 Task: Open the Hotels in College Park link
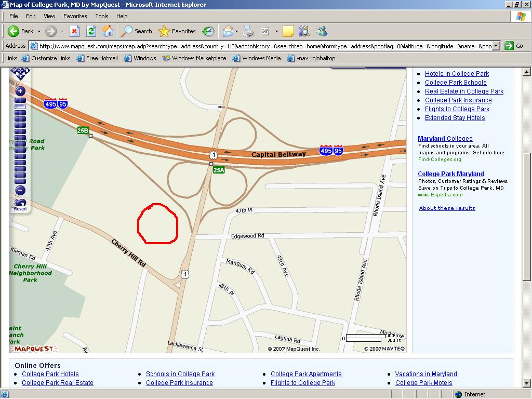457,74
